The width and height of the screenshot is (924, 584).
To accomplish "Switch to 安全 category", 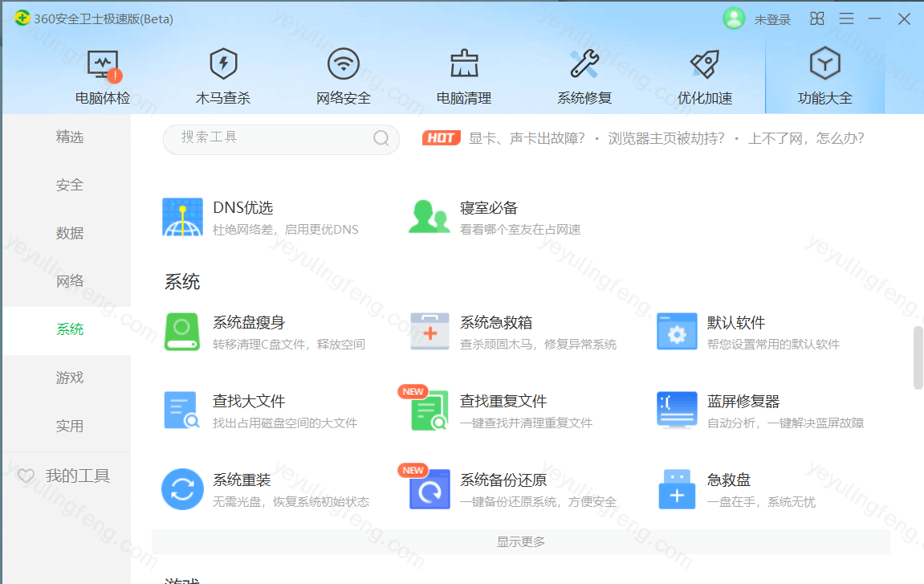I will 70,186.
